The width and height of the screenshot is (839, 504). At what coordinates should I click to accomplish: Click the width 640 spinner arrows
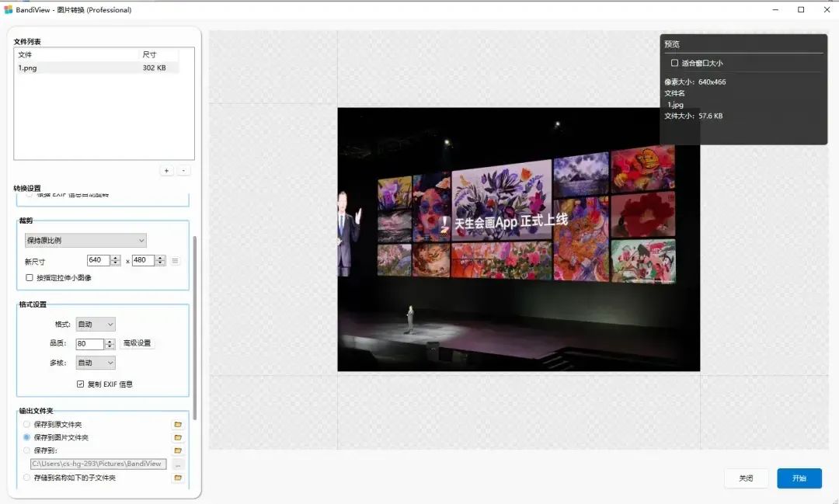point(115,261)
